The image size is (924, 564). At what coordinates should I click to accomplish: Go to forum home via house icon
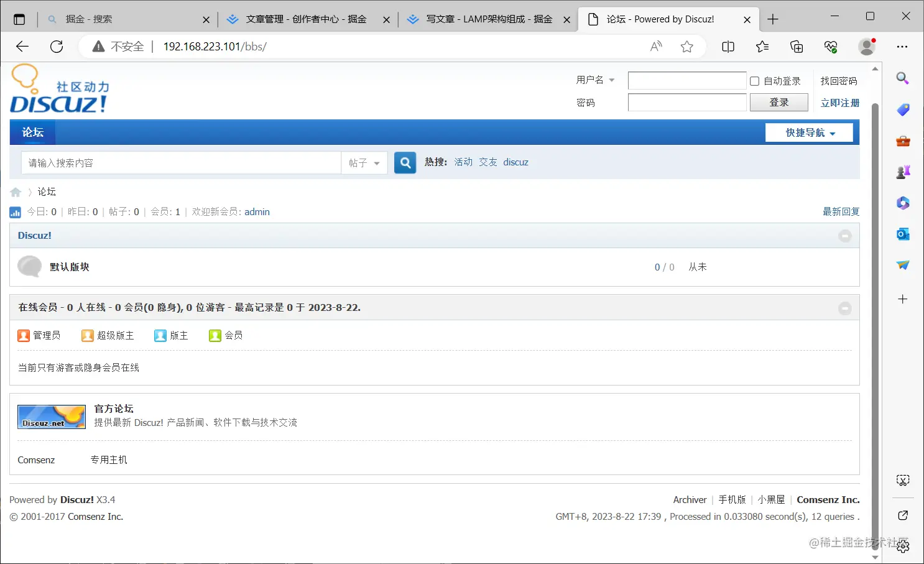point(16,192)
